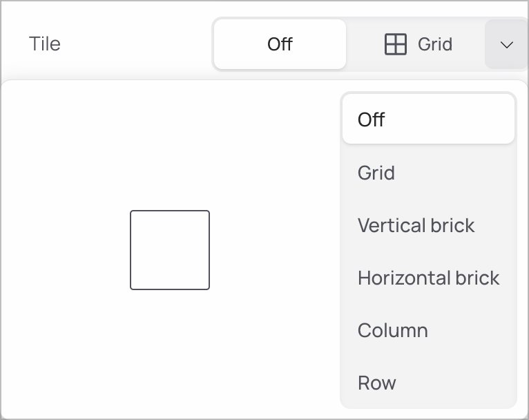The width and height of the screenshot is (529, 420).
Task: Click the grid icon in the Tile control
Action: pyautogui.click(x=395, y=44)
